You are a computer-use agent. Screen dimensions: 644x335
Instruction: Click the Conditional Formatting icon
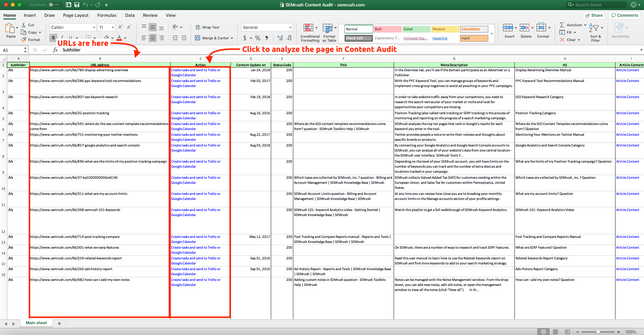[x=308, y=28]
